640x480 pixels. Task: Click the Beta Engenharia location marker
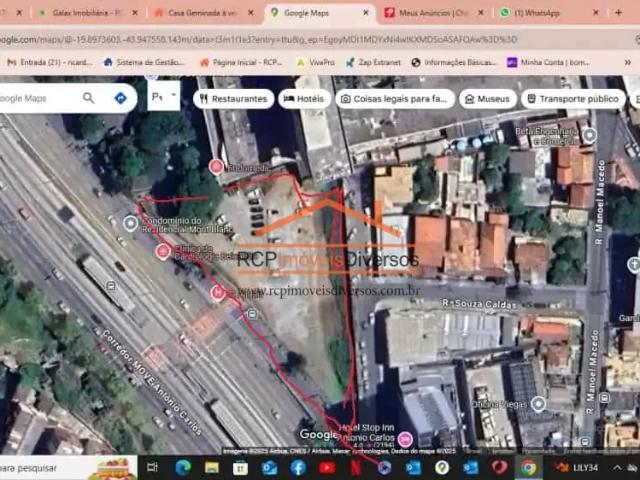(x=589, y=135)
